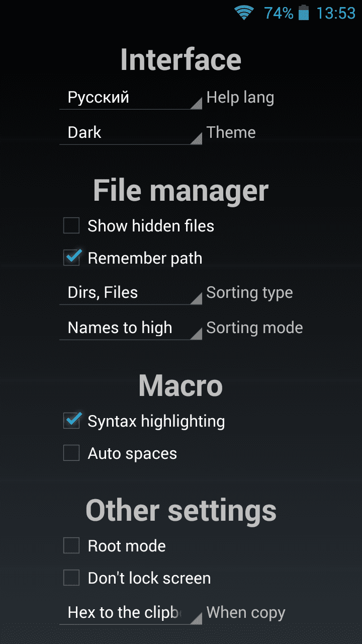Tap the Wi-Fi status icon

click(x=244, y=13)
